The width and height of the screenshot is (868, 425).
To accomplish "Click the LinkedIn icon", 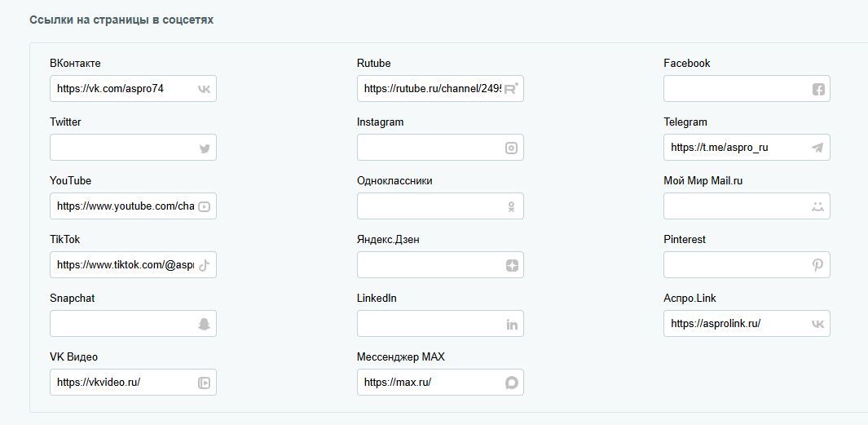I will (512, 325).
